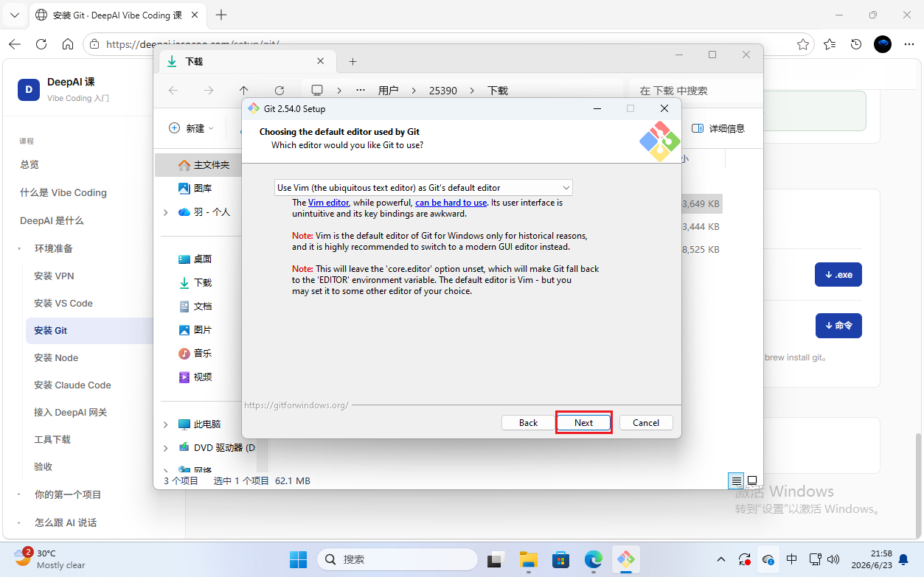The width and height of the screenshot is (924, 577).
Task: Go up one folder in Explorer
Action: coord(244,91)
